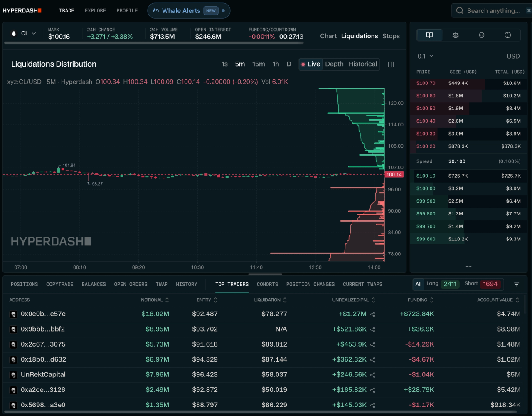Viewport: 532px width, 416px height.
Task: Switch liquidations view to Historical
Action: click(x=363, y=64)
